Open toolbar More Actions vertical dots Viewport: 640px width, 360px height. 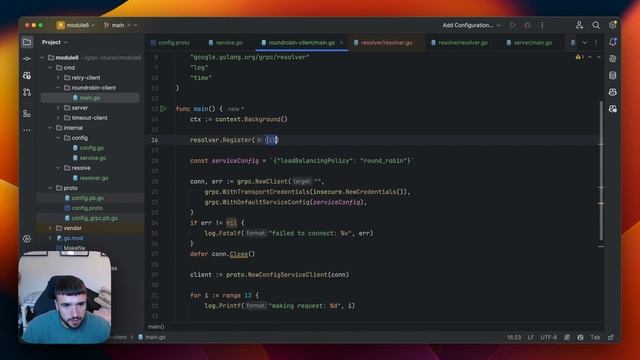pyautogui.click(x=542, y=25)
